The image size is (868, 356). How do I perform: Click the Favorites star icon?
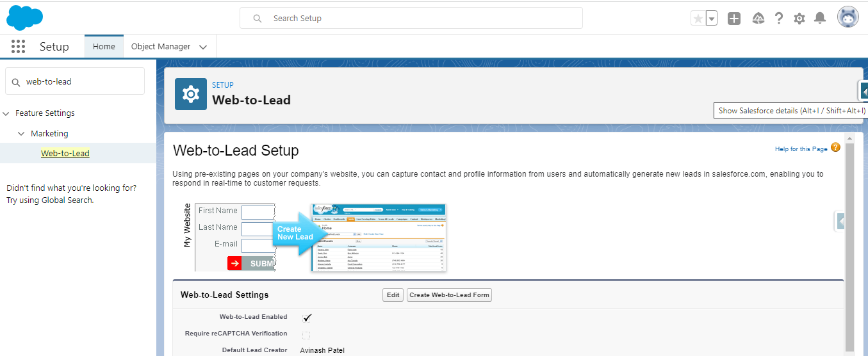(x=698, y=19)
